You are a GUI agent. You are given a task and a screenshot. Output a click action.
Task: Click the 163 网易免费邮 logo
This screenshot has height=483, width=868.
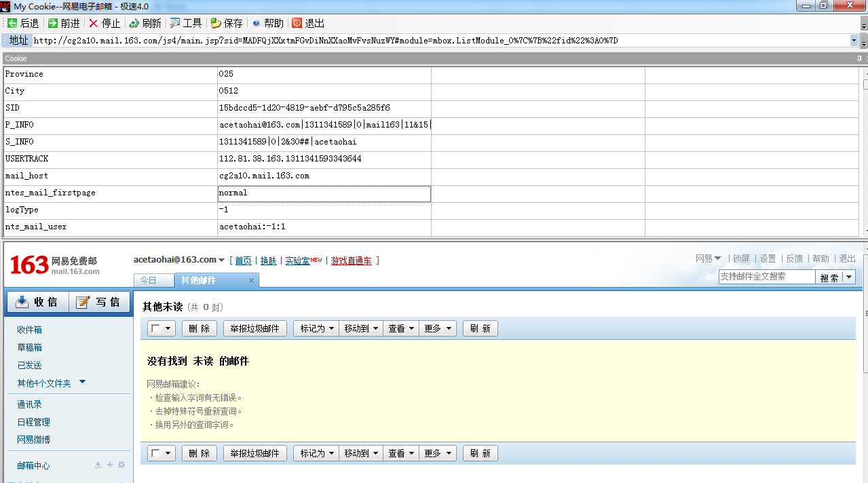pos(54,265)
